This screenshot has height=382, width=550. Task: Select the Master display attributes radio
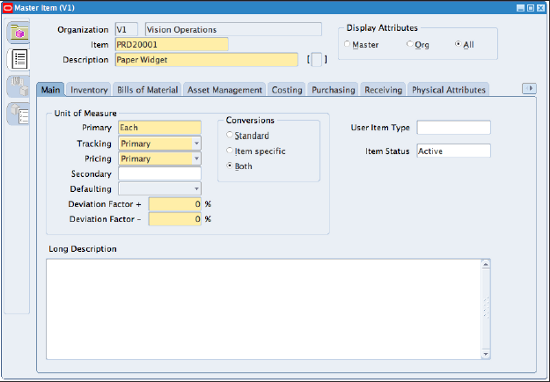347,44
